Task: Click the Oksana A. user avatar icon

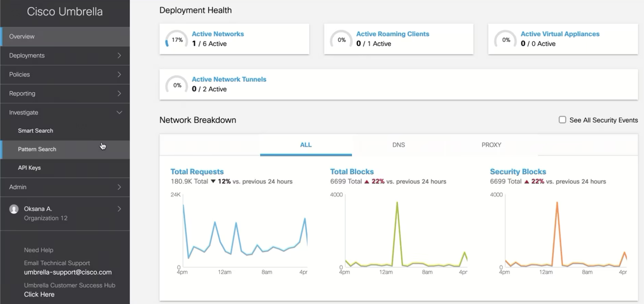Action: click(x=14, y=209)
